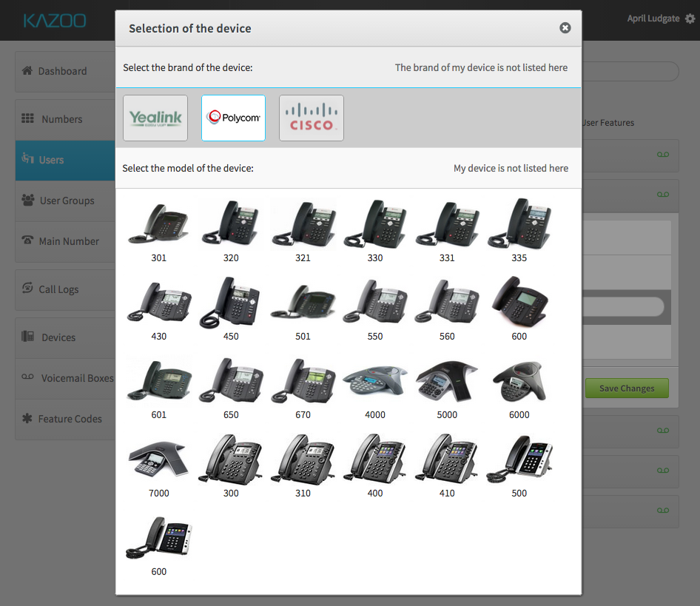Open the Voicemail Boxes sidebar item

pyautogui.click(x=65, y=378)
